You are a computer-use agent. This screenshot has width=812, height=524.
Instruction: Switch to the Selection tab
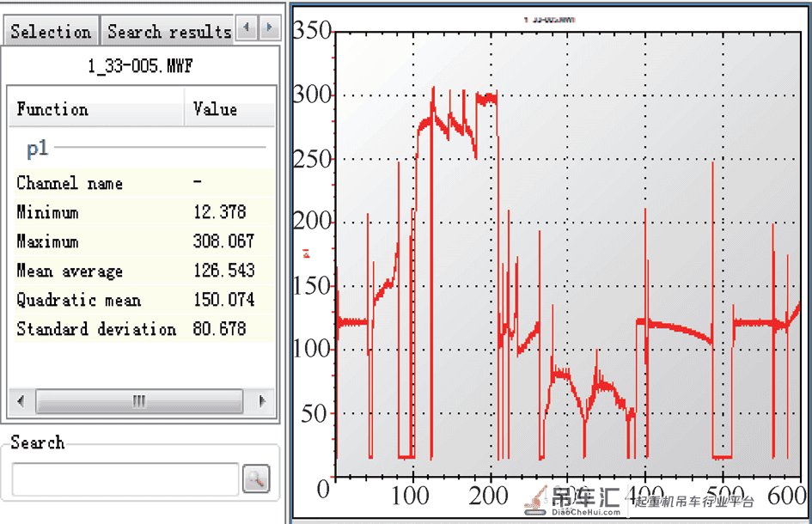coord(51,31)
